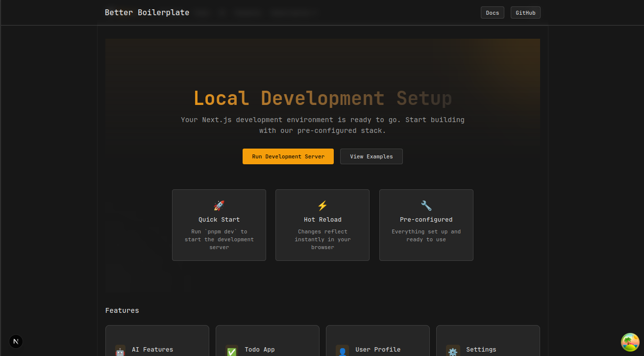Click the green checkmark icon beside Todo App
Viewport: 644px width, 356px height.
[x=232, y=351]
